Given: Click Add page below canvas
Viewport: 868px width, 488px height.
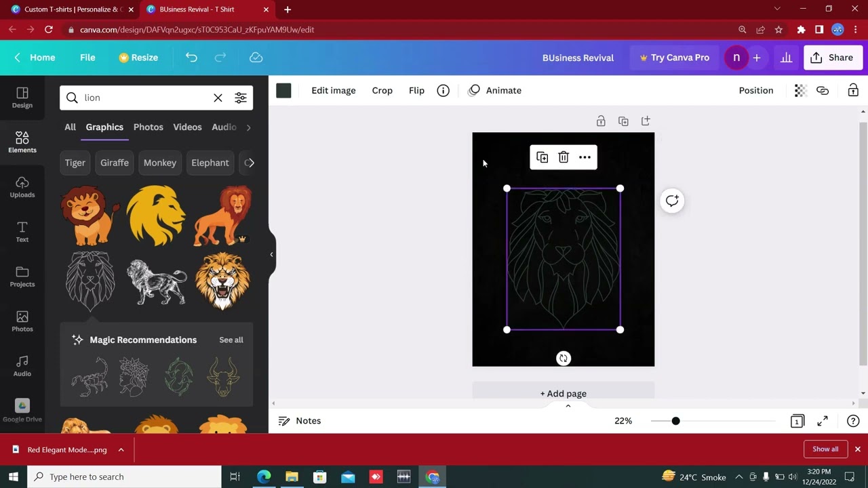Looking at the screenshot, I should tap(564, 393).
